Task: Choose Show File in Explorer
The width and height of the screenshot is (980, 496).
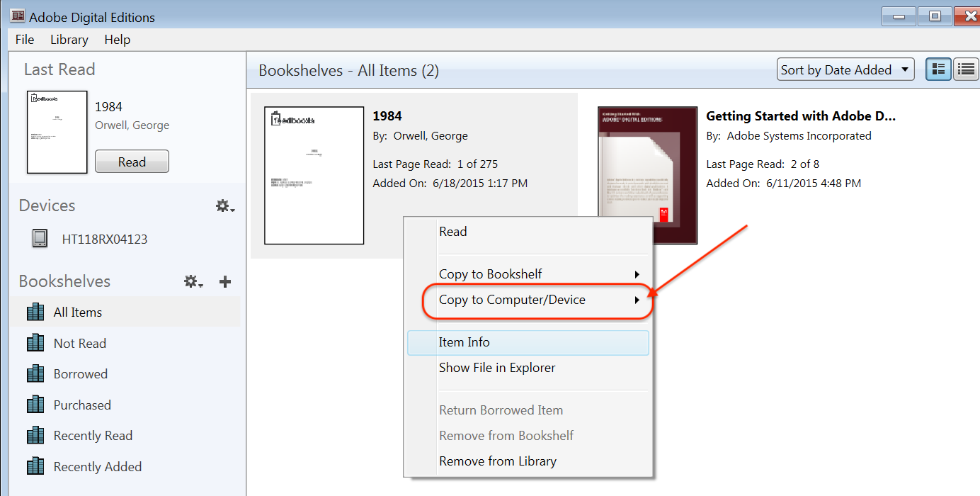Action: coord(528,368)
